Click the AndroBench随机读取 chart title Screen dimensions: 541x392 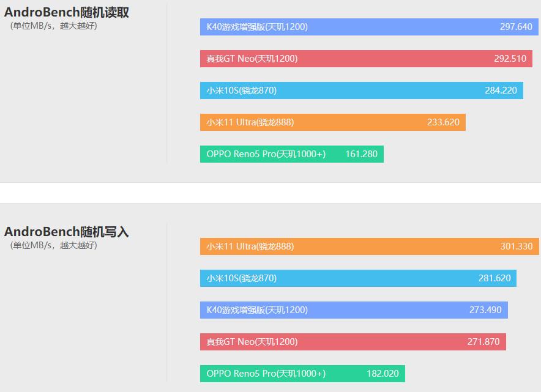[x=66, y=12]
